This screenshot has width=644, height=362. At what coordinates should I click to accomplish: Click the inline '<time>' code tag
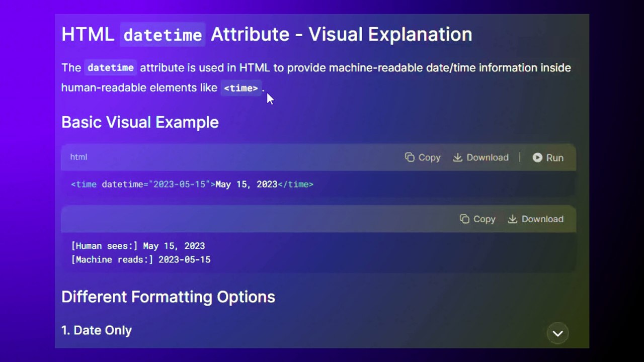241,88
